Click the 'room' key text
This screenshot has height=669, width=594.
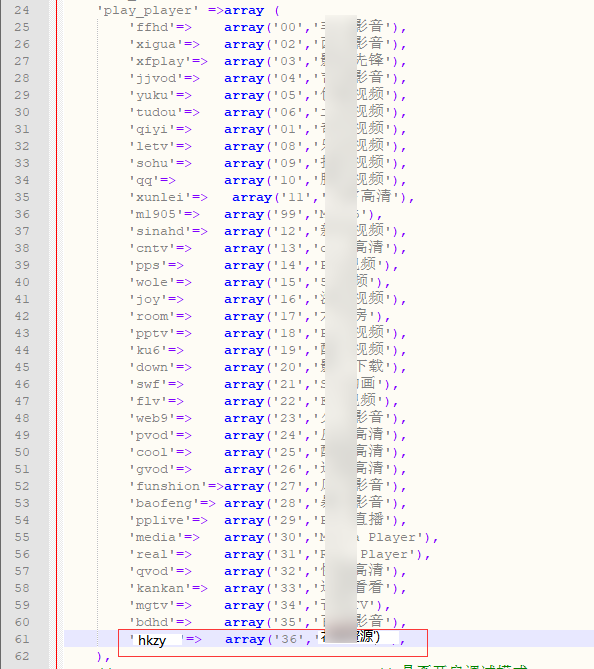152,317
